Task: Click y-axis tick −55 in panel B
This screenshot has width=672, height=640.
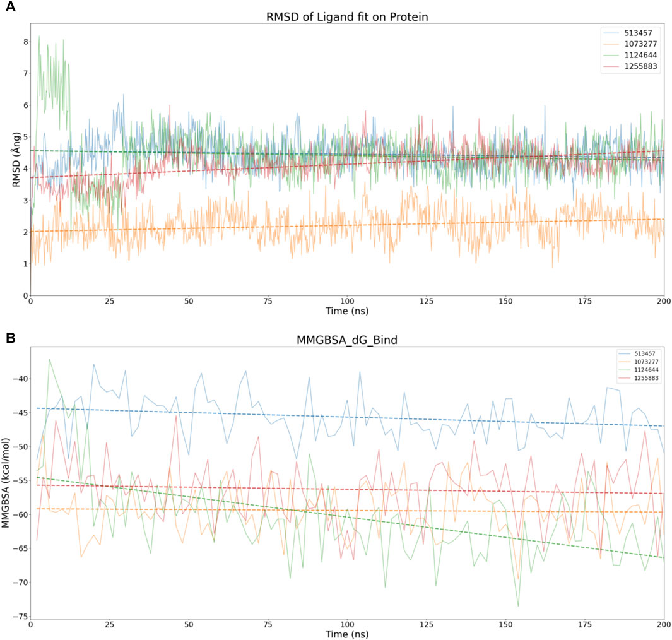Action: [21, 481]
